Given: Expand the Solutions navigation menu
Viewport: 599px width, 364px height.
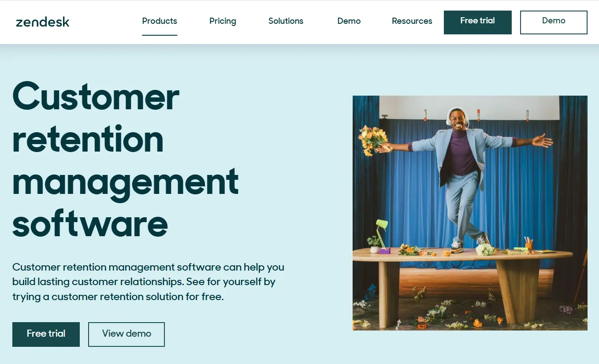Looking at the screenshot, I should click(x=286, y=21).
